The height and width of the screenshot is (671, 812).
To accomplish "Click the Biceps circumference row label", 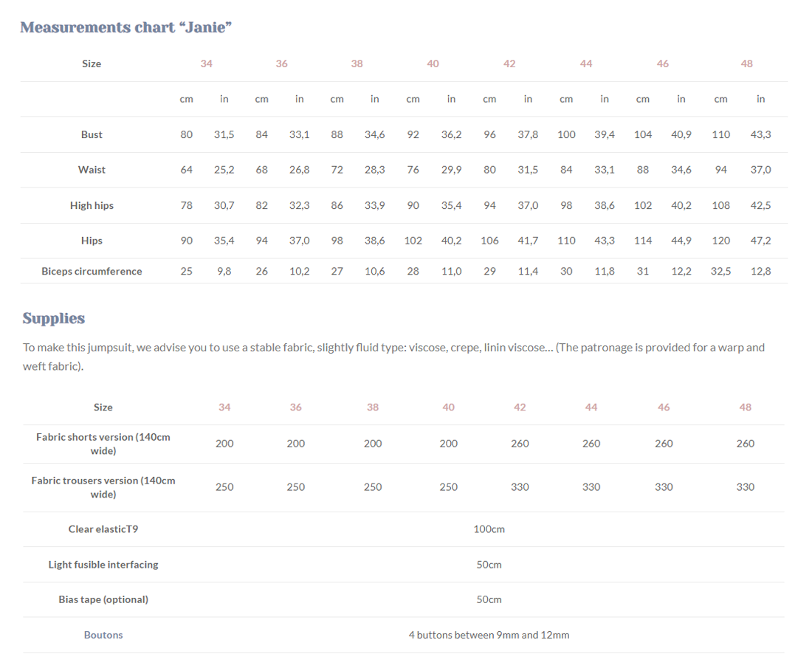I will (92, 271).
